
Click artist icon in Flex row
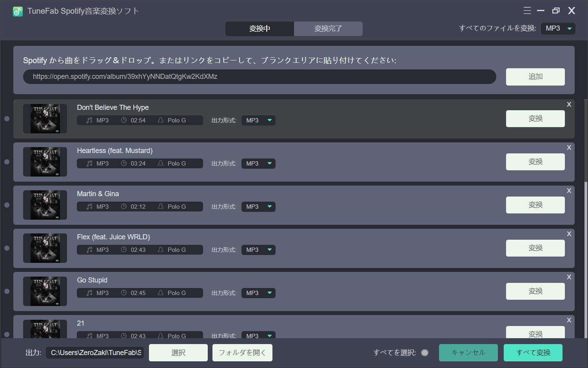coord(160,250)
